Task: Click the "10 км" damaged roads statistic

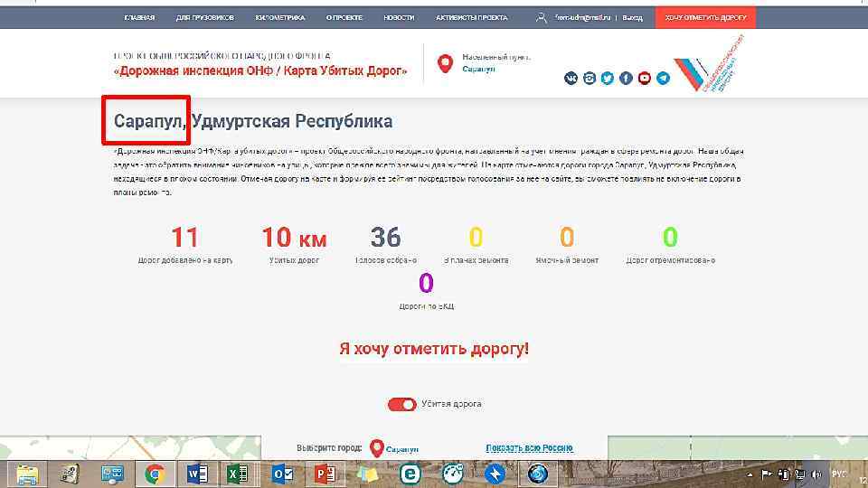Action: click(294, 238)
